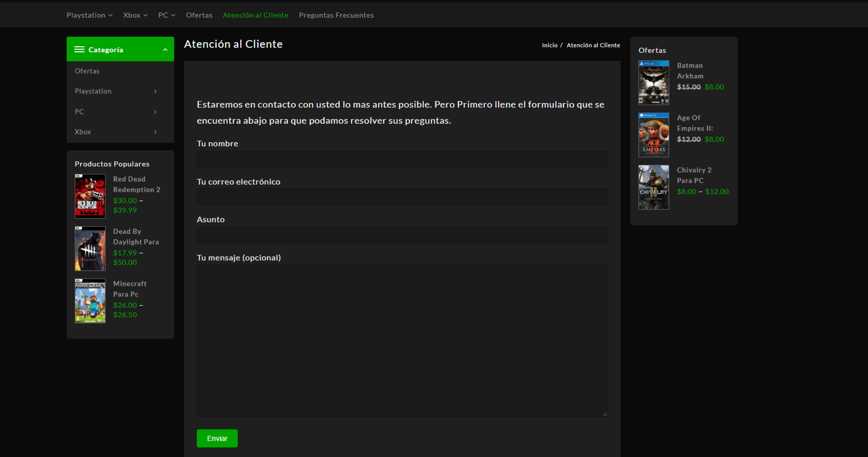Open Preguntas Frecuentes page

(x=336, y=15)
